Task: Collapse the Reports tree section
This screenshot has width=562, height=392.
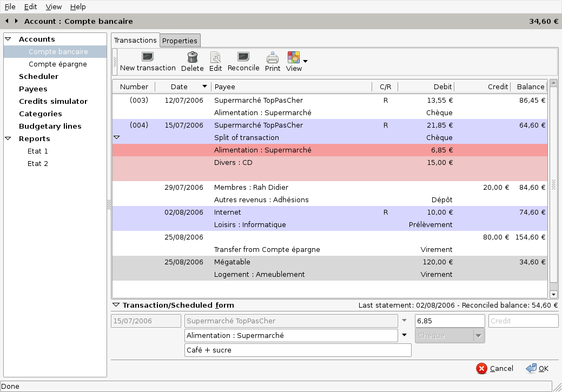Action: [7, 138]
